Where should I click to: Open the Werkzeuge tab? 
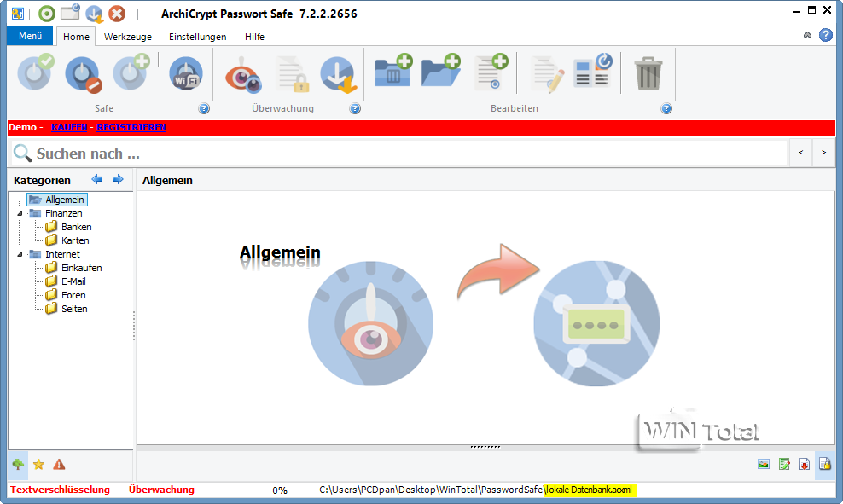(x=128, y=37)
